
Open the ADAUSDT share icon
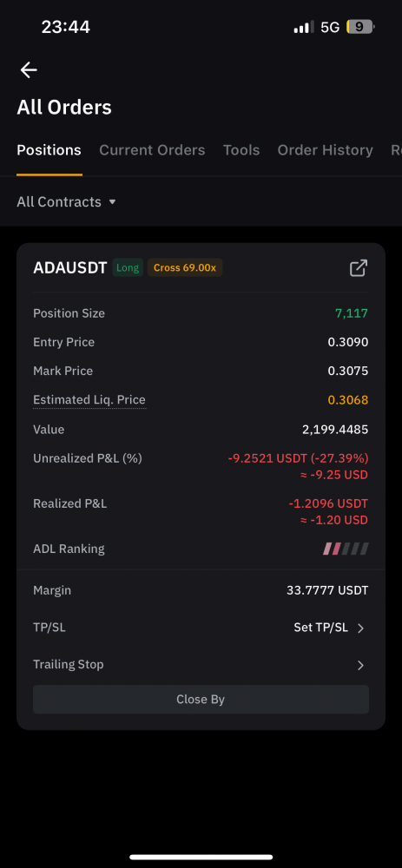(359, 268)
